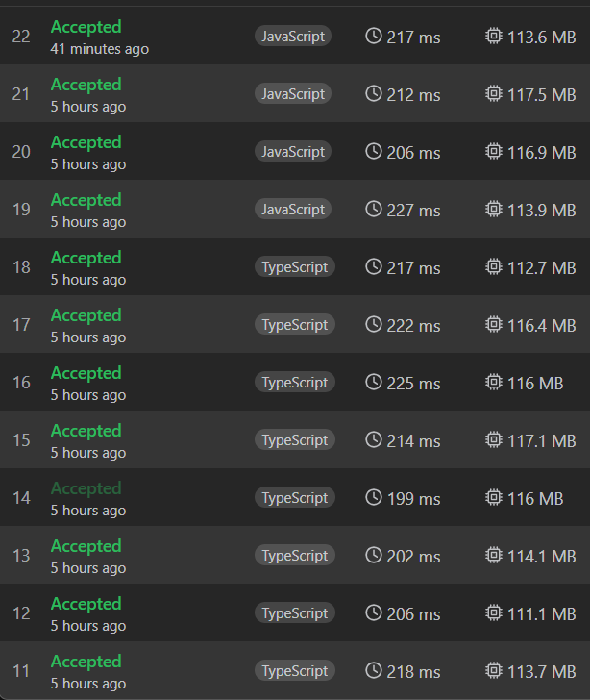
Task: Click the clock icon beside 225 ms
Action: 374,383
